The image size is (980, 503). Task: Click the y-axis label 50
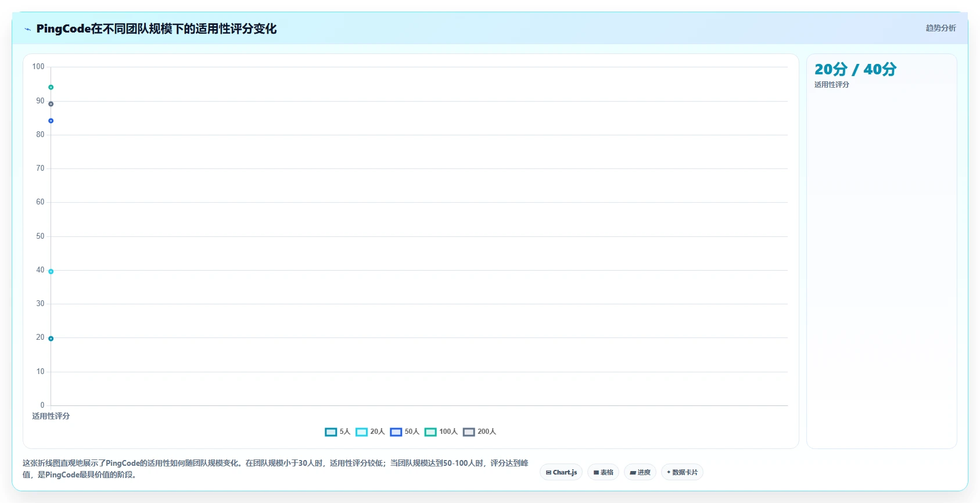point(40,236)
